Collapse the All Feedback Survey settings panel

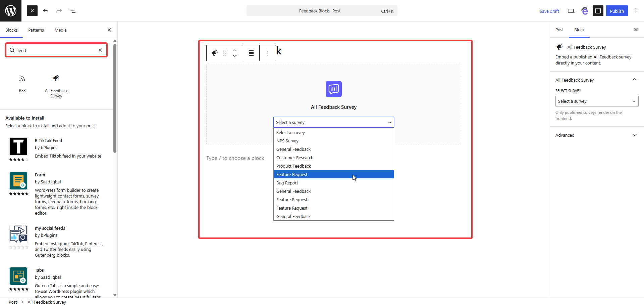[x=597, y=80]
